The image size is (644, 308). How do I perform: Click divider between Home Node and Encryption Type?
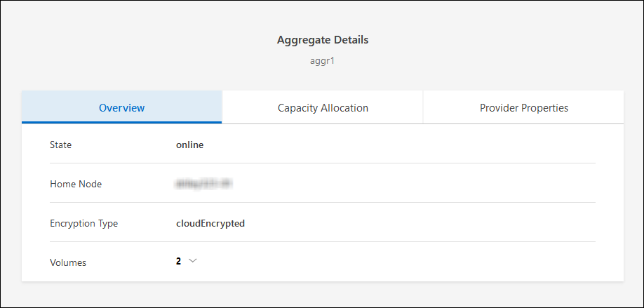coord(323,203)
